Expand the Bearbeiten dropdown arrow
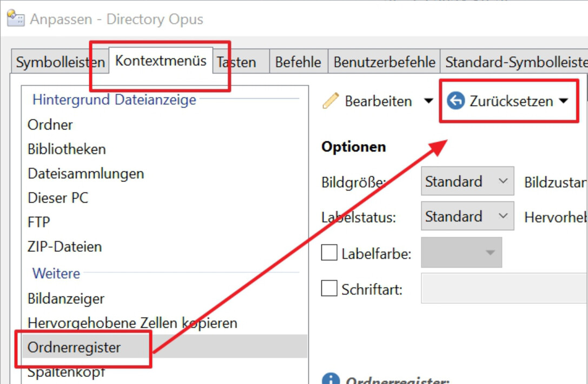 [428, 101]
